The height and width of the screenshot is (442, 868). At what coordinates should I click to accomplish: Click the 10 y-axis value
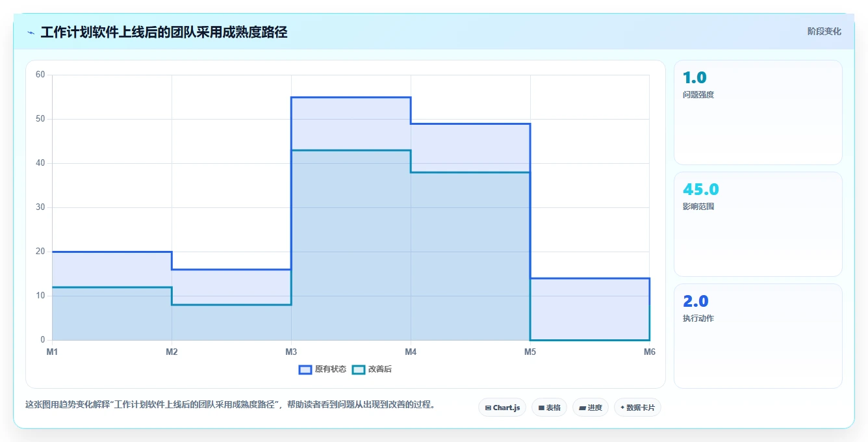(x=40, y=296)
